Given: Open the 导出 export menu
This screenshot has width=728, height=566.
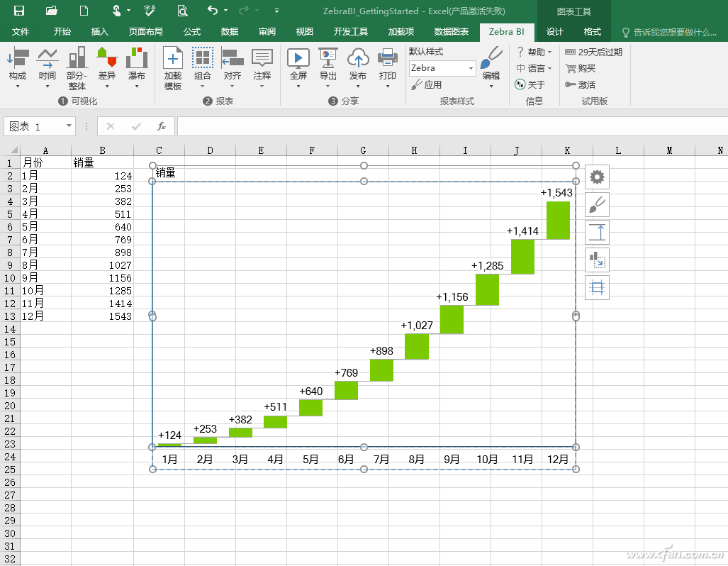Looking at the screenshot, I should (327, 68).
